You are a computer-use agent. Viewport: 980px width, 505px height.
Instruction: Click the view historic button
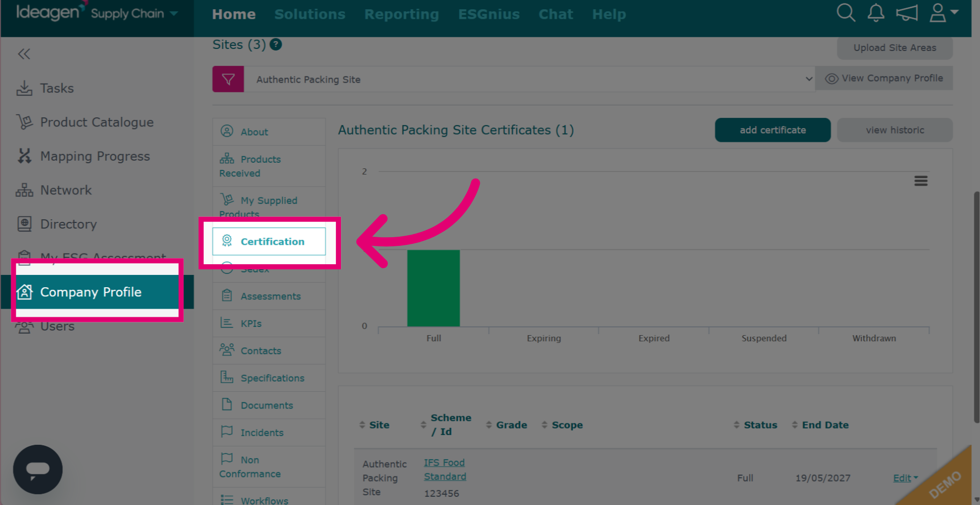pos(895,130)
